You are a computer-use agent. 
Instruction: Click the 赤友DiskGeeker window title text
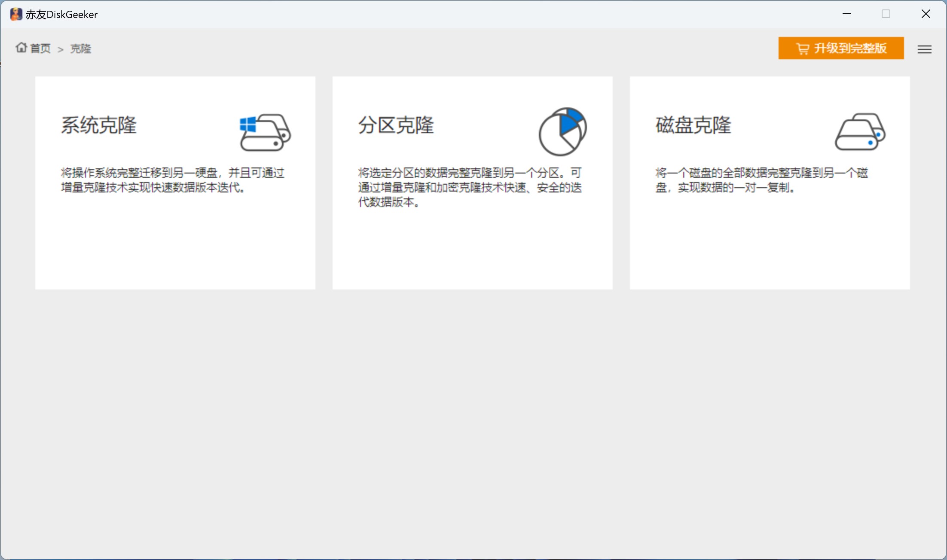[x=61, y=15]
